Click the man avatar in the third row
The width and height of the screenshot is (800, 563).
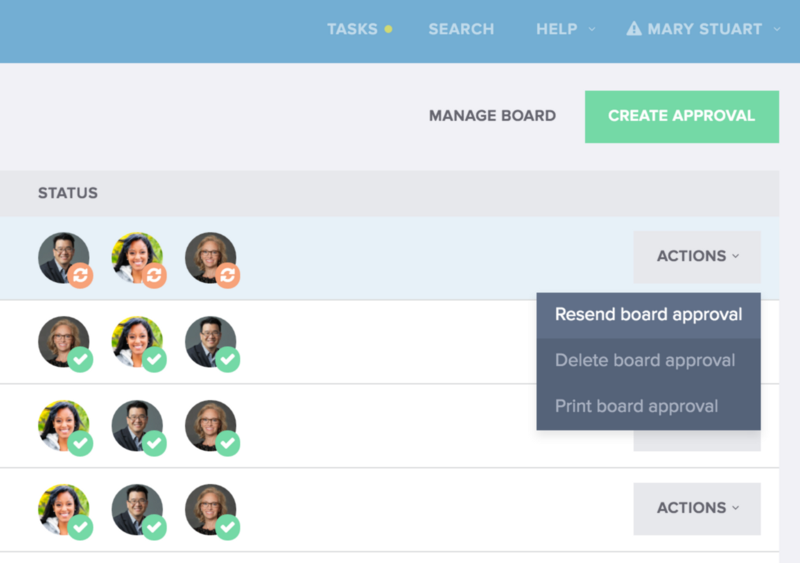tap(137, 426)
